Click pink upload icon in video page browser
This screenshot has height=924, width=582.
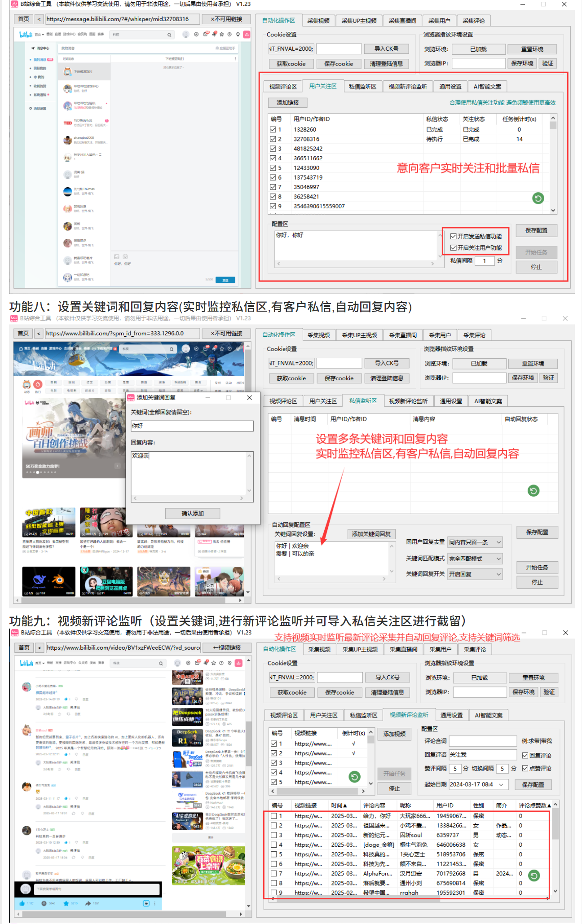pyautogui.click(x=238, y=663)
